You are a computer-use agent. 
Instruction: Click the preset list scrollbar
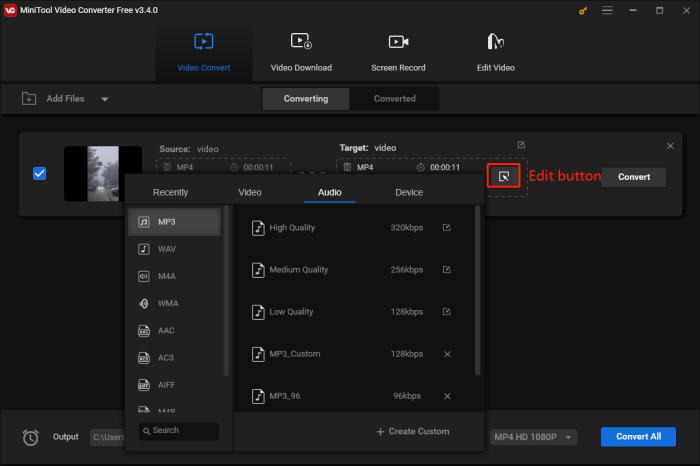tap(477, 290)
